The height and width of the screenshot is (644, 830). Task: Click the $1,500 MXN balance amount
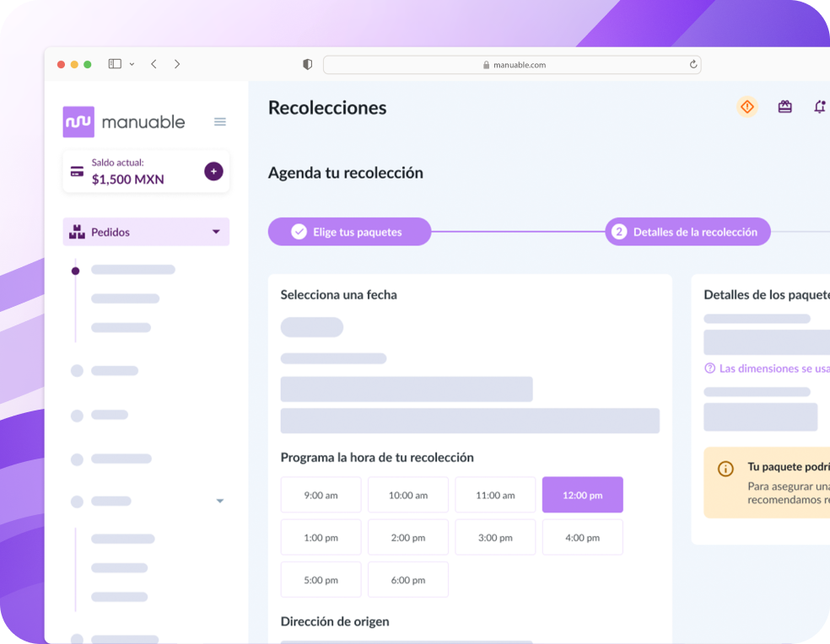(x=128, y=180)
